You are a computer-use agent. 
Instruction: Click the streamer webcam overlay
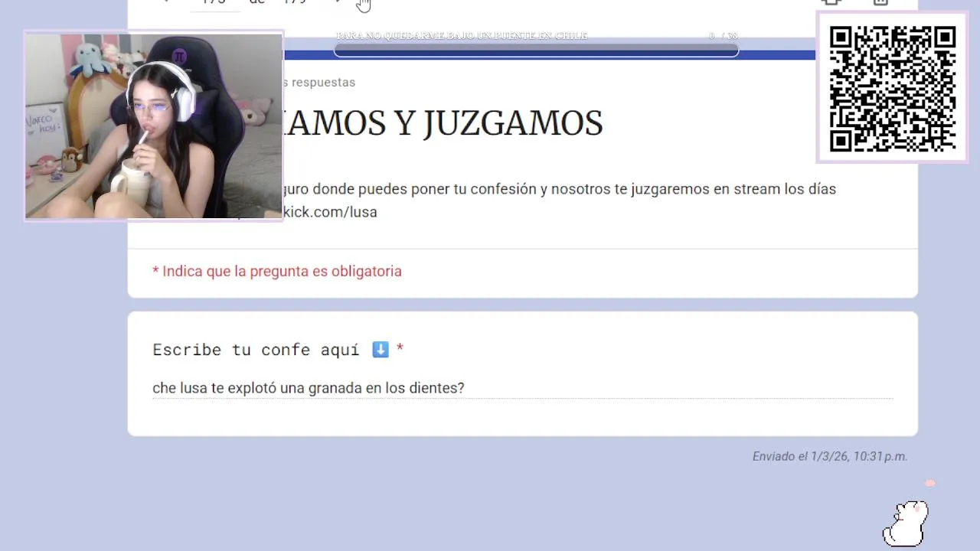point(154,126)
